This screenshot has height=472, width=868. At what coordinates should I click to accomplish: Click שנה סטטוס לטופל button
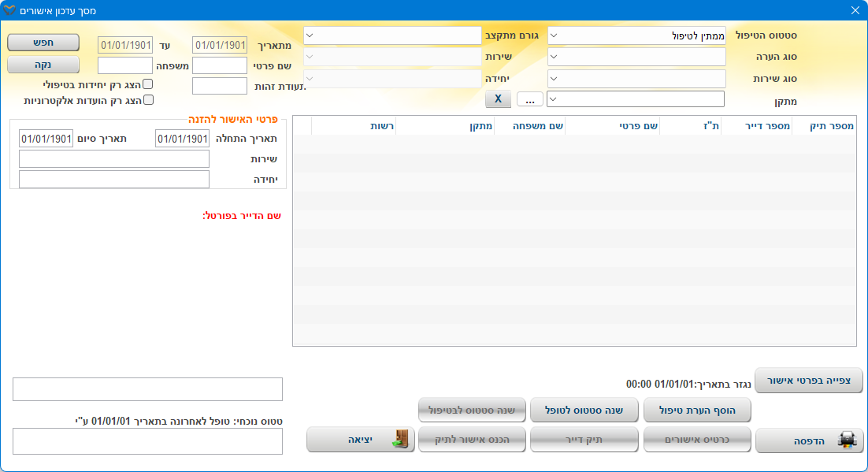tap(584, 410)
